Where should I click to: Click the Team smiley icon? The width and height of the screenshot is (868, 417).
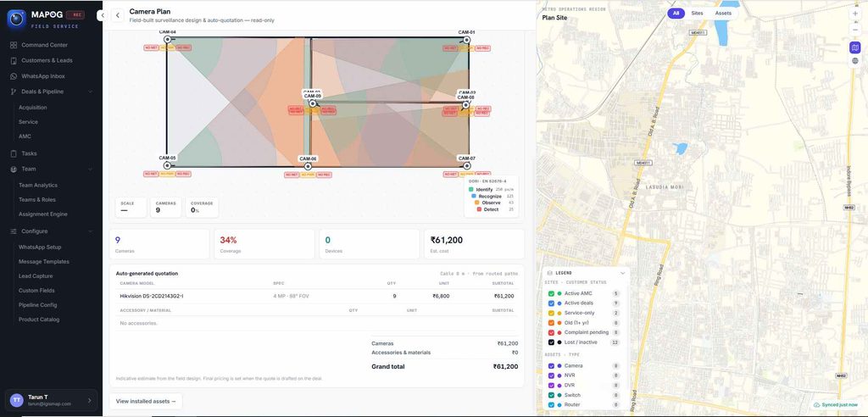[14, 169]
